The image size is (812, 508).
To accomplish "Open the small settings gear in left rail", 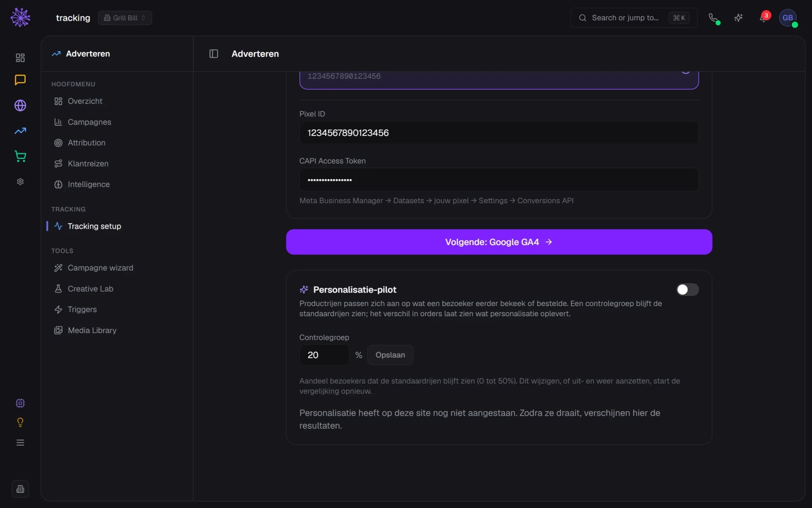I will [x=20, y=182].
